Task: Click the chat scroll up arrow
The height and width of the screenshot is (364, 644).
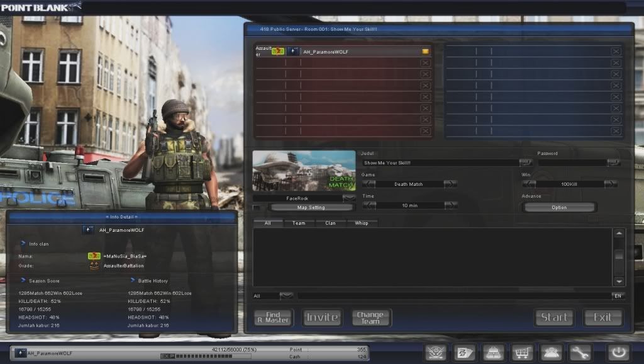Action: pos(619,234)
